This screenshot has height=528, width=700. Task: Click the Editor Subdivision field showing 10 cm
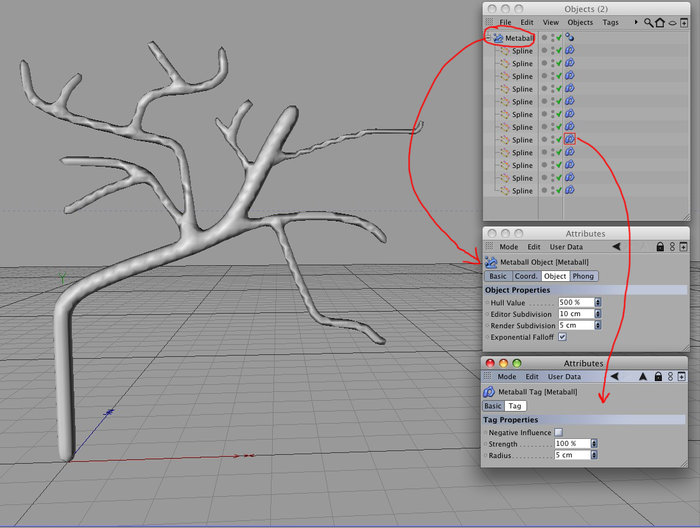[x=576, y=314]
